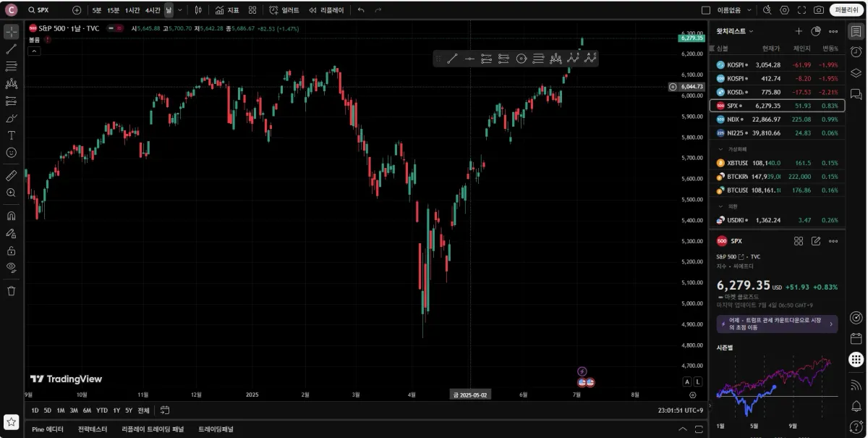Open the 지표 indicators dialog
868x438 pixels.
pyautogui.click(x=227, y=10)
